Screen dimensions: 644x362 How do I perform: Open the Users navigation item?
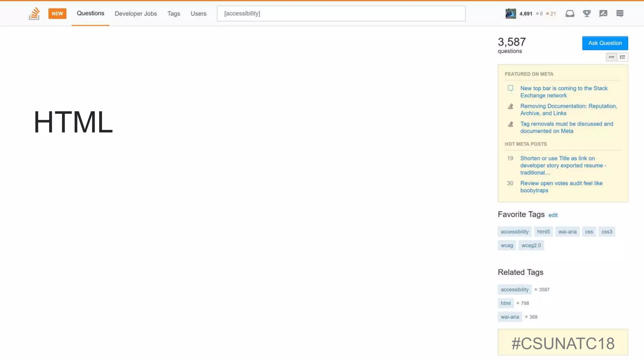click(198, 14)
